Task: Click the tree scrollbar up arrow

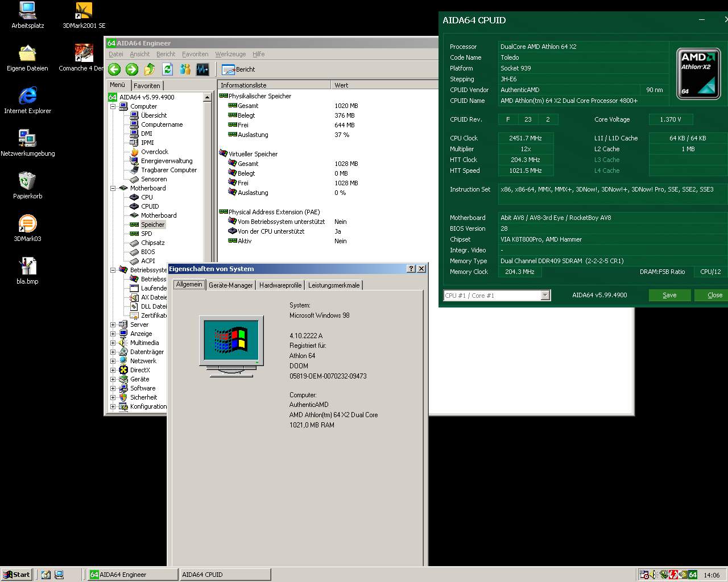Action: [208, 97]
